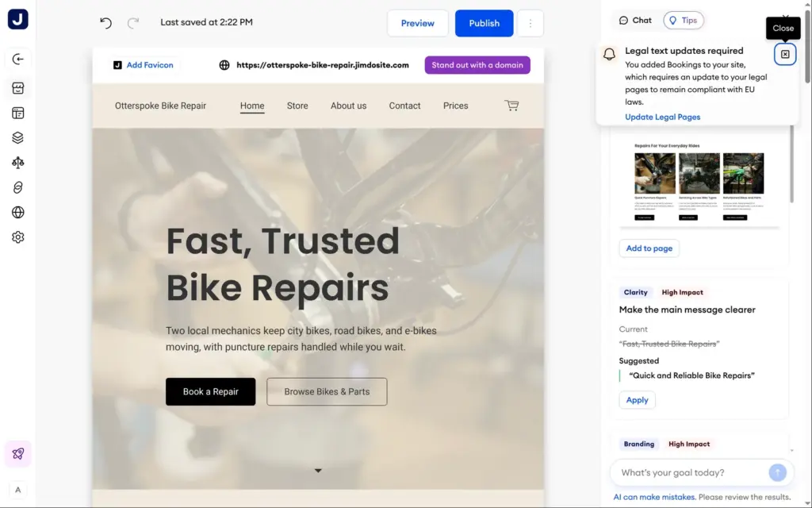Click the down arrow at hero bottom
This screenshot has height=508, width=812.
(x=318, y=471)
